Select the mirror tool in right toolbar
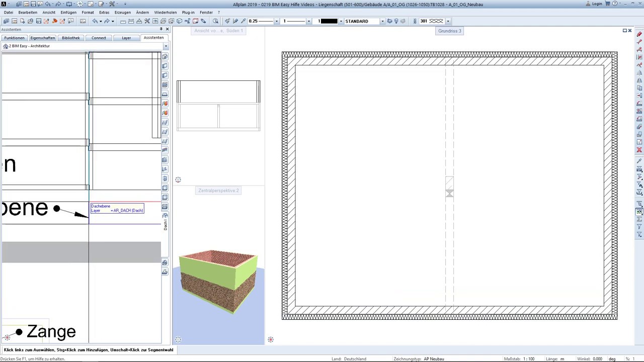The height and width of the screenshot is (362, 644). [639, 80]
